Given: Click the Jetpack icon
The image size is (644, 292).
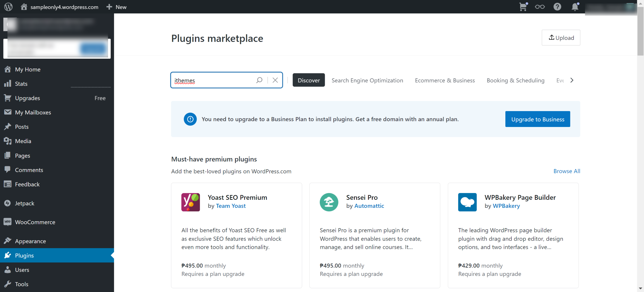Looking at the screenshot, I should click(8, 203).
